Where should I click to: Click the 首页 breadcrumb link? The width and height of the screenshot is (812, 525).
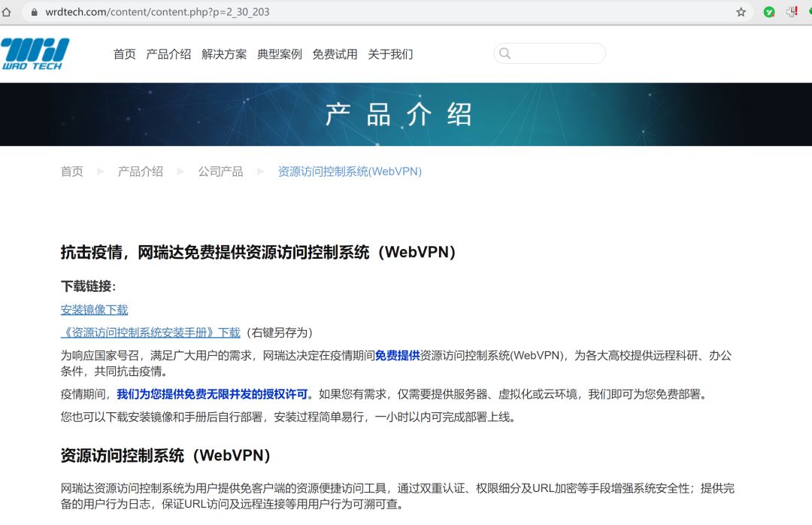click(71, 171)
